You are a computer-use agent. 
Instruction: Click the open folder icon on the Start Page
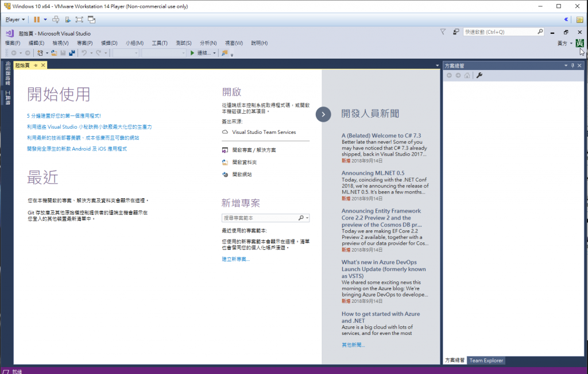click(x=225, y=163)
